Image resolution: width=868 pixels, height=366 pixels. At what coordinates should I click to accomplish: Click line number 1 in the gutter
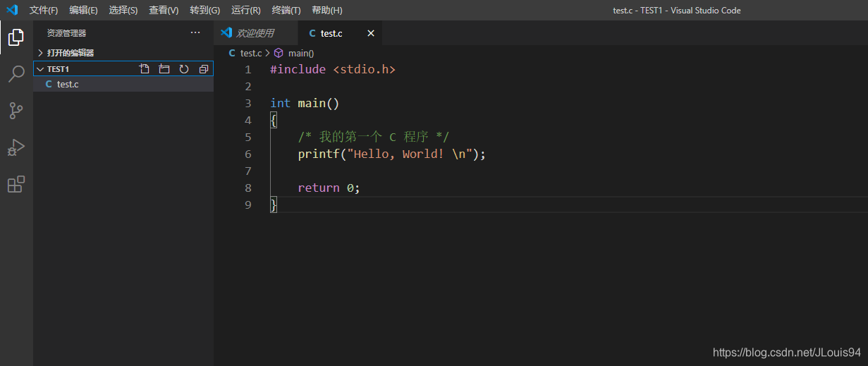247,70
